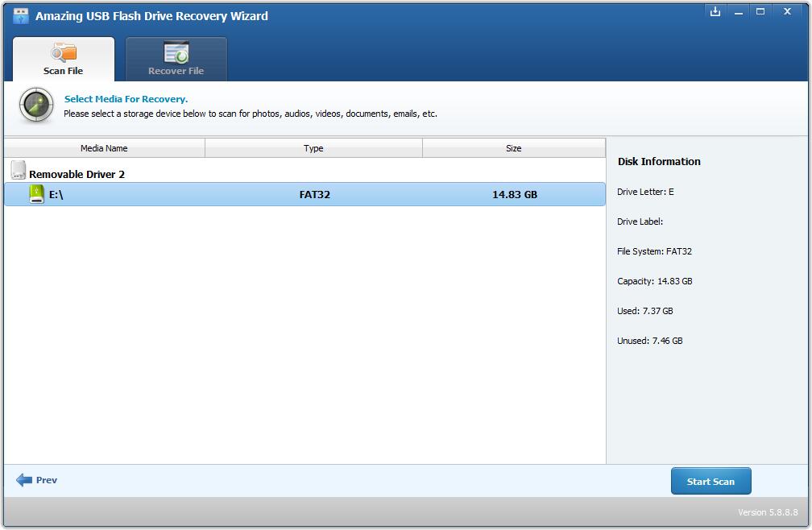Click the green USB drive icon for E:\

(x=36, y=194)
